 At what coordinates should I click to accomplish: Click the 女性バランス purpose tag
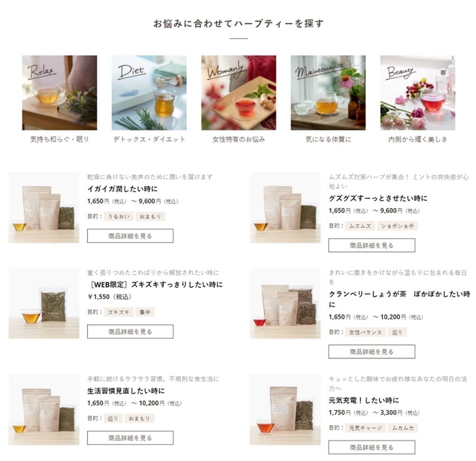click(366, 332)
